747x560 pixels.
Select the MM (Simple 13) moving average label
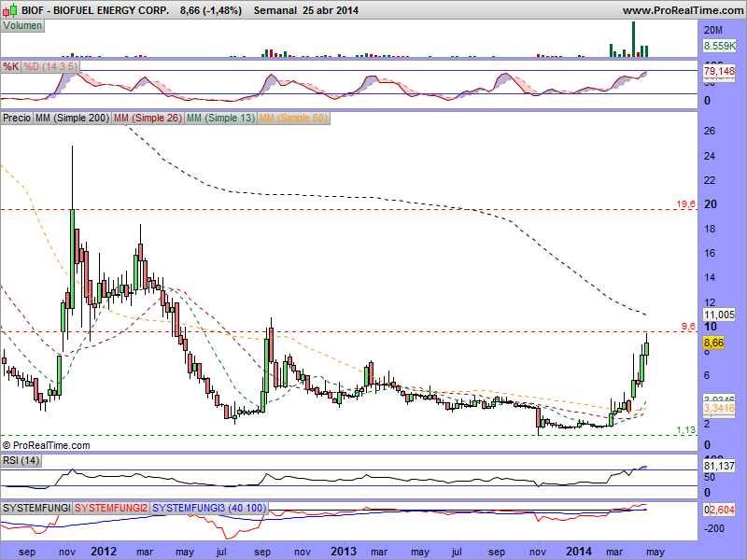tap(220, 118)
